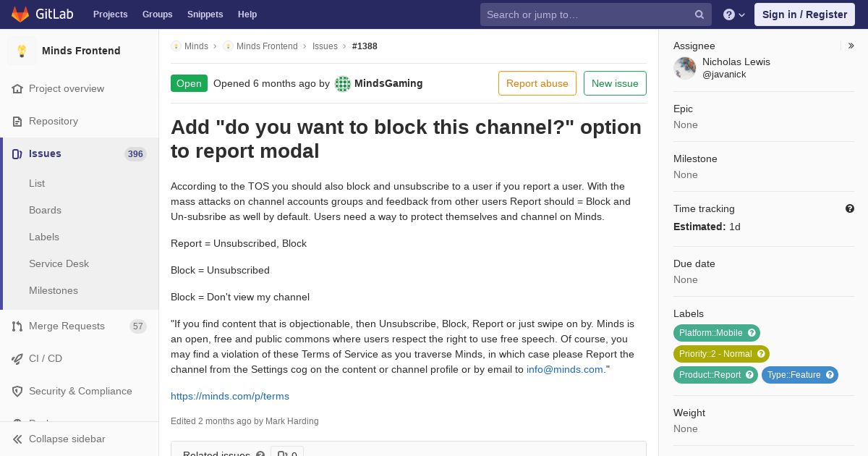Click the GitLab fox logo
The image size is (868, 456).
[20, 14]
